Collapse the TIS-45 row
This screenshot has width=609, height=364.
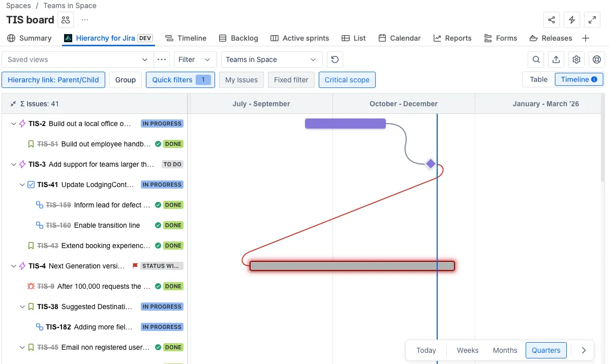(22, 347)
